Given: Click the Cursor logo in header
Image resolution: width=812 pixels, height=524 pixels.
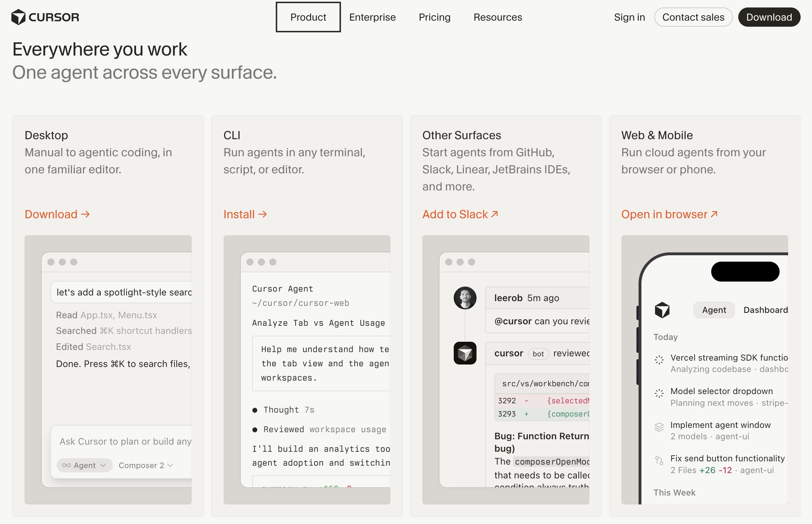Looking at the screenshot, I should coord(45,17).
